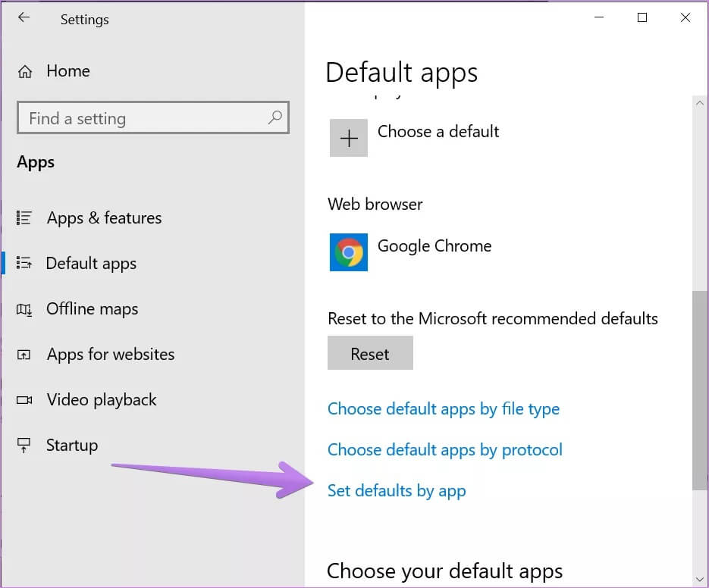The height and width of the screenshot is (588, 709).
Task: Click the Default apps page heading
Action: click(402, 73)
